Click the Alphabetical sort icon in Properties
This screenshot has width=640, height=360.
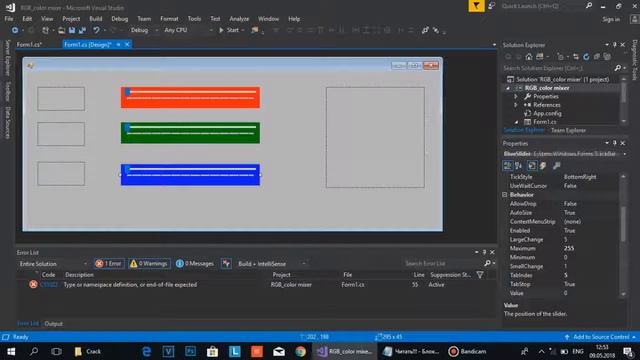518,165
